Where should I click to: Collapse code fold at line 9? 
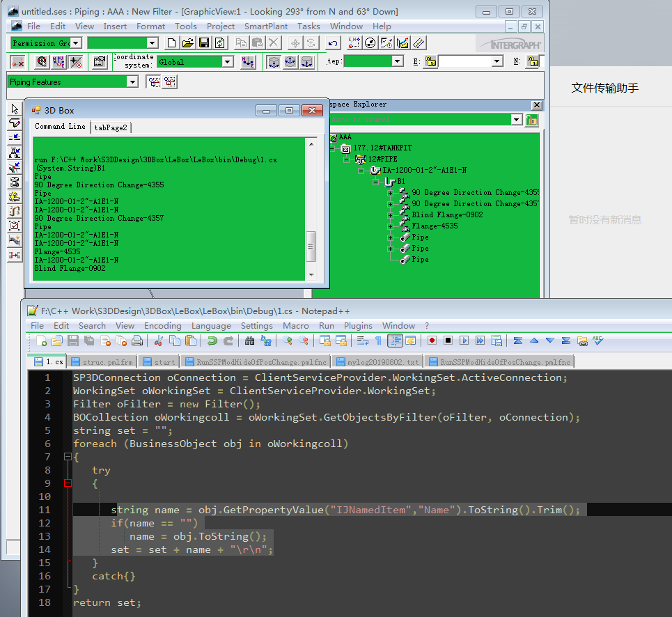click(x=68, y=483)
